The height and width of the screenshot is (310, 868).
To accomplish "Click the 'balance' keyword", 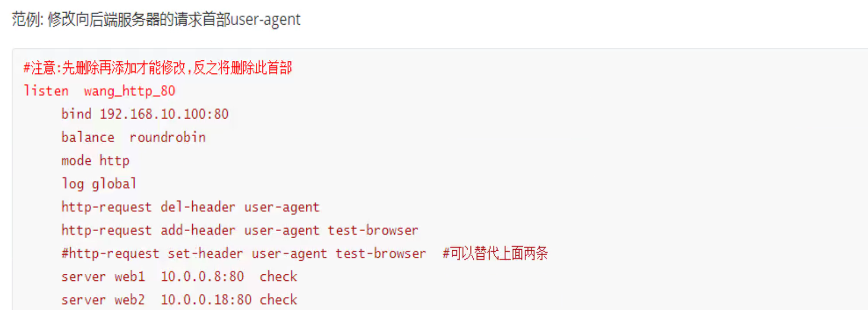I will (x=88, y=137).
